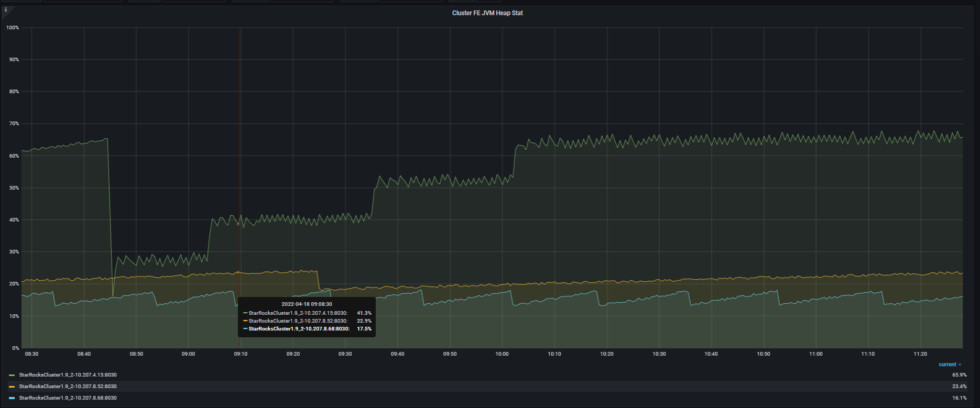Click the panel info icon in the corner
This screenshot has width=980, height=408.
pyautogui.click(x=6, y=10)
